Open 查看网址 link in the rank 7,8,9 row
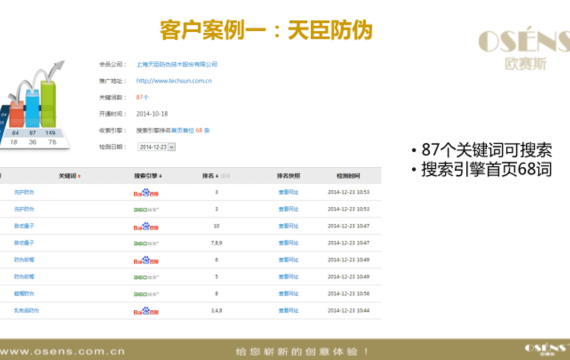This screenshot has width=570, height=360. (288, 243)
